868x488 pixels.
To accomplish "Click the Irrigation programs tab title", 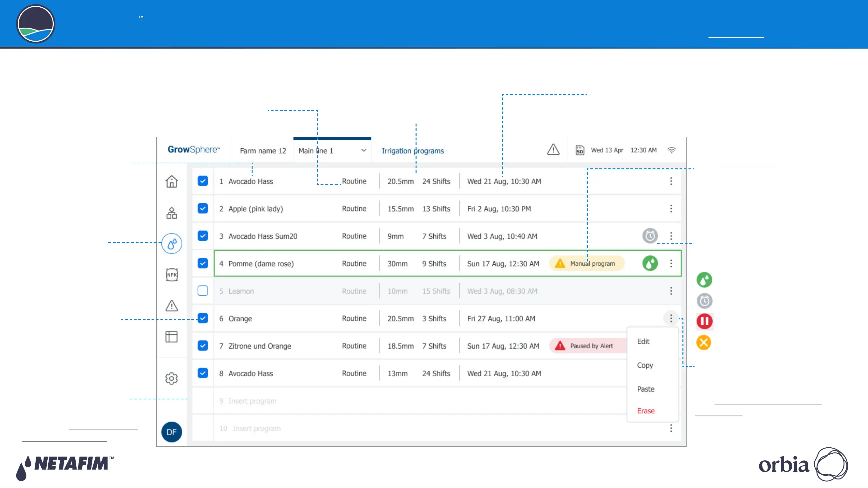I will click(412, 151).
